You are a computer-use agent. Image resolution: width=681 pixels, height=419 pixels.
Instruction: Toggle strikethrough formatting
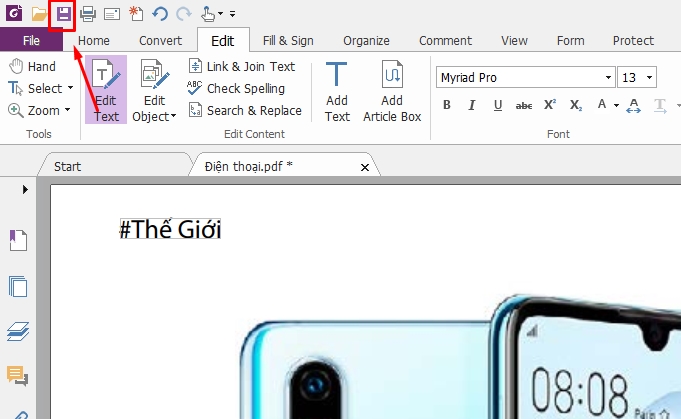524,105
